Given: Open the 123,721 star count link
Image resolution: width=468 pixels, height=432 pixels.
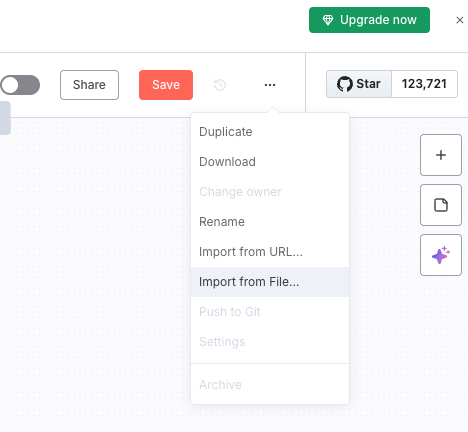Looking at the screenshot, I should coord(424,84).
